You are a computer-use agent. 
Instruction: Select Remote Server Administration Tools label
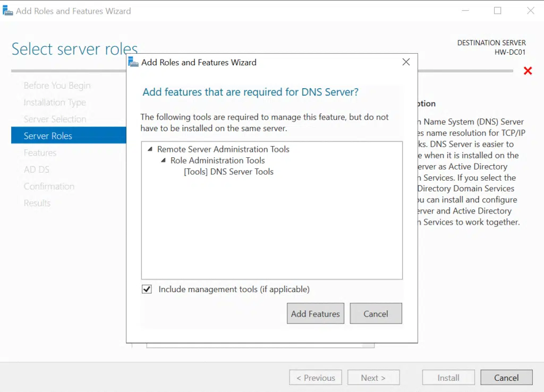point(223,149)
